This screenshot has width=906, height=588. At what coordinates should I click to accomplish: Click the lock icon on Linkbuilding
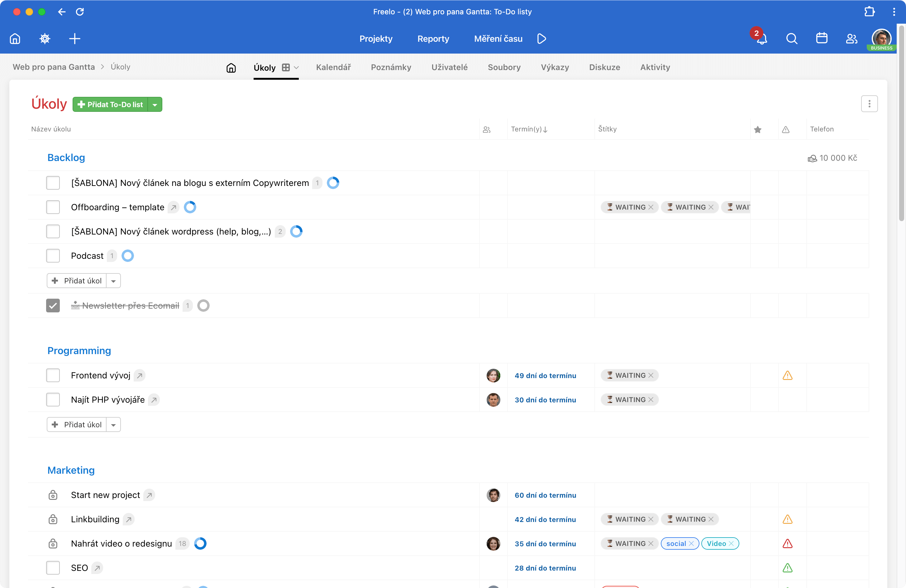(x=53, y=519)
